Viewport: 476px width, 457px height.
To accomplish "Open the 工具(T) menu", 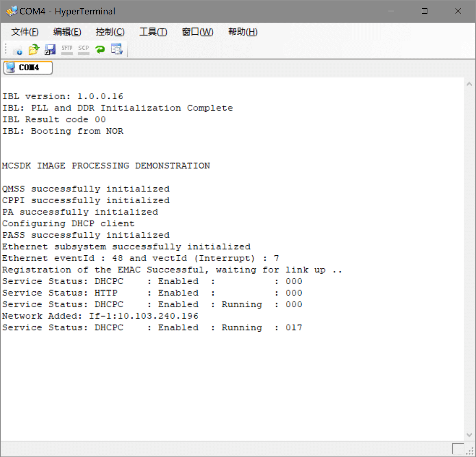I will point(153,32).
